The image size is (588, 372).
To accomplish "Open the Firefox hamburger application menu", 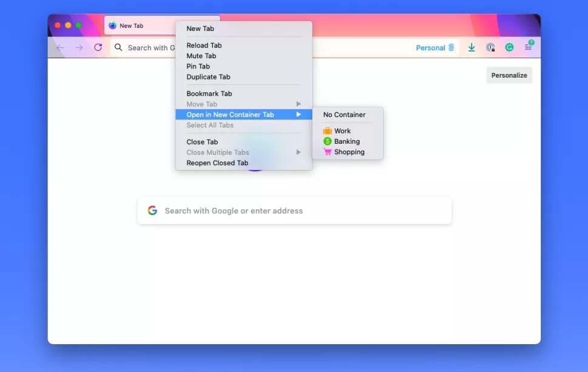I will [528, 47].
